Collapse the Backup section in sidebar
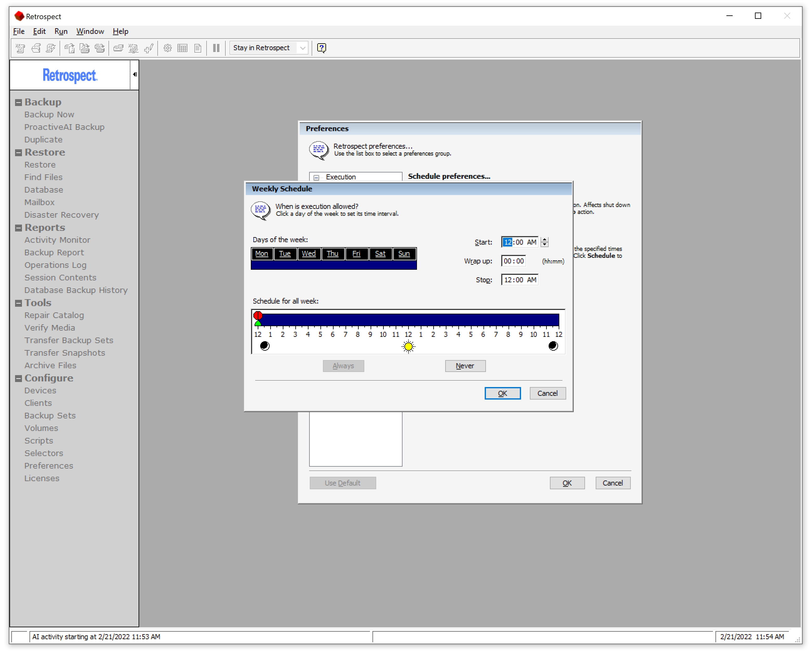This screenshot has width=812, height=653. point(18,103)
